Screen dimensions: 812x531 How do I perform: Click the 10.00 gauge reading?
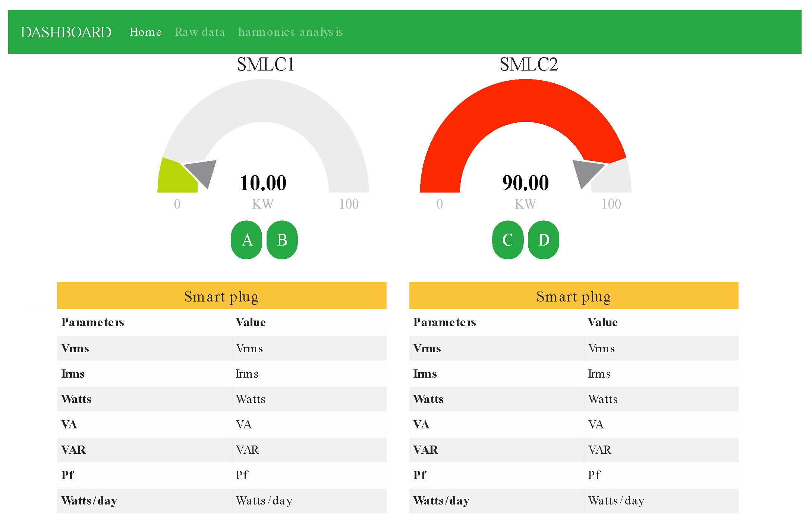[x=263, y=183]
